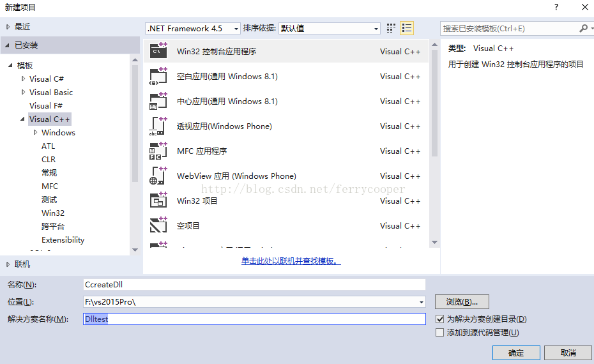
Task: Click the 取消 button
Action: coord(568,353)
